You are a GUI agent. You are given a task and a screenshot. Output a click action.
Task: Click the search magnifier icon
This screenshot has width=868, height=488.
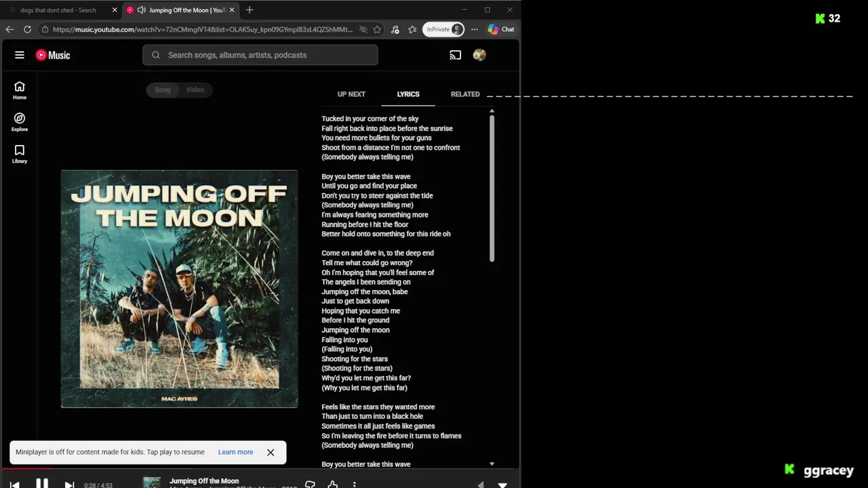click(x=156, y=55)
